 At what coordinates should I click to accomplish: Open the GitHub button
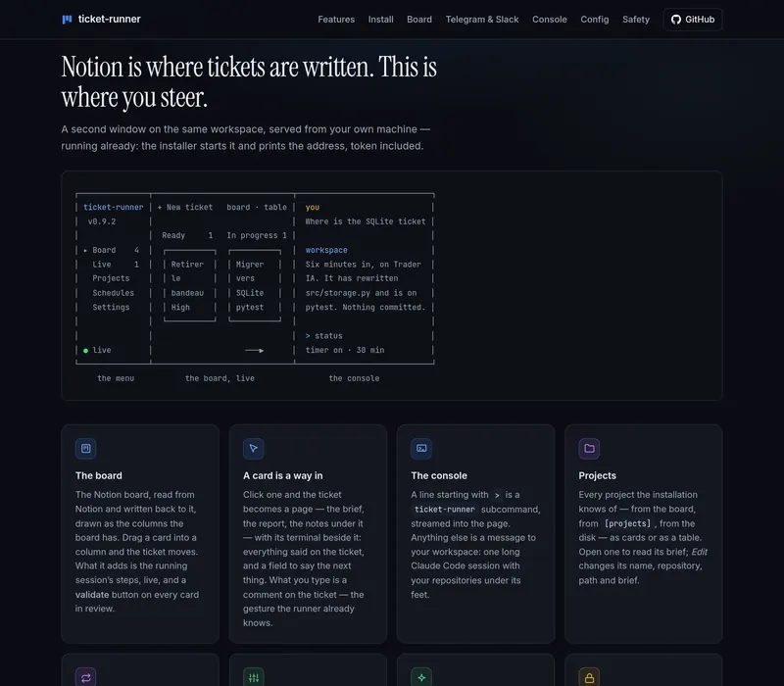point(693,20)
